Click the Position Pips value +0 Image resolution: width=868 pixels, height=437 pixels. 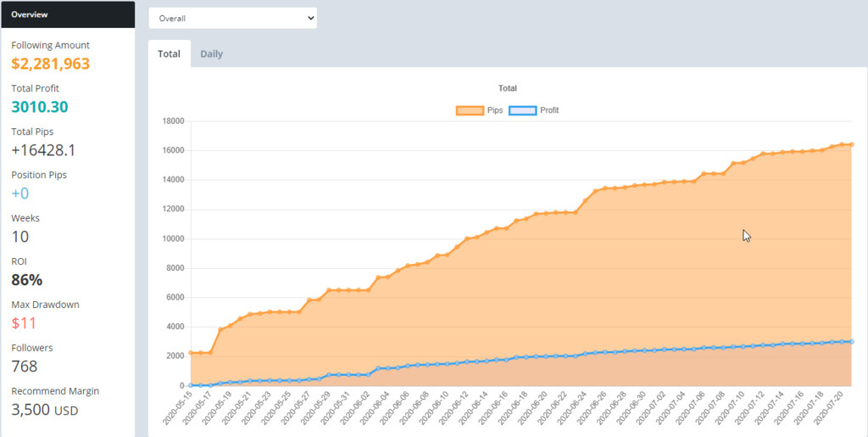point(19,193)
